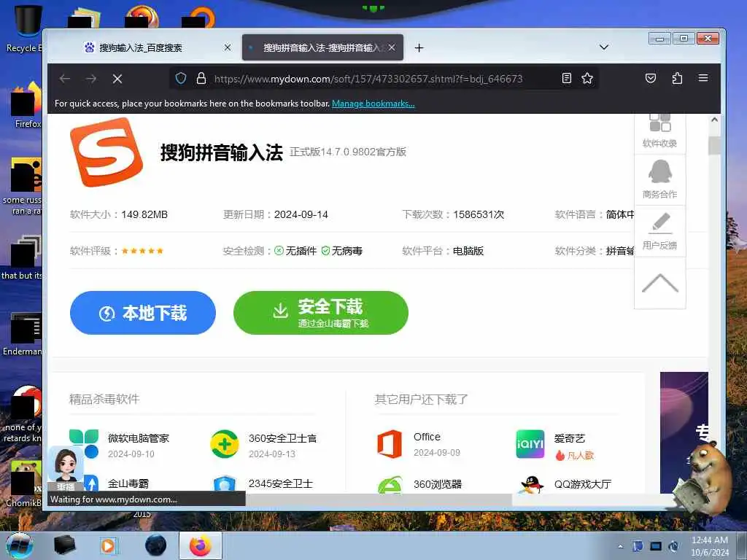This screenshot has height=560, width=747.
Task: Open the 微软电脑管家 link
Action: tap(138, 438)
